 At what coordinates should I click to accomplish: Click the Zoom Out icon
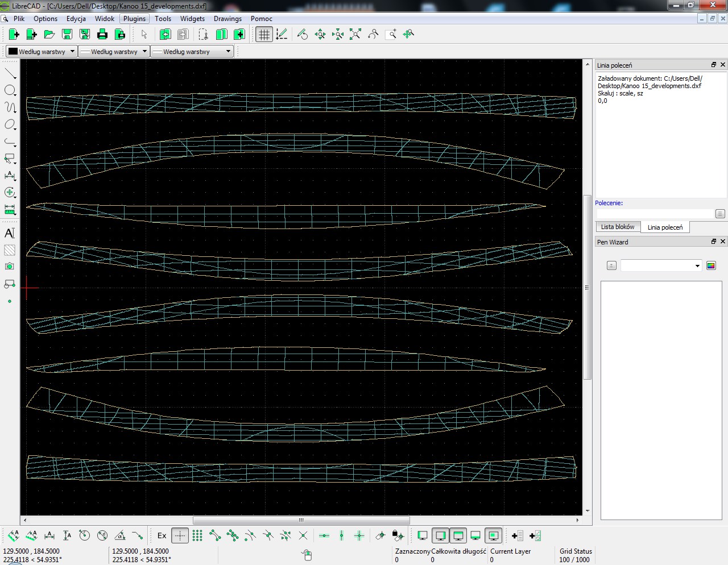pos(338,34)
